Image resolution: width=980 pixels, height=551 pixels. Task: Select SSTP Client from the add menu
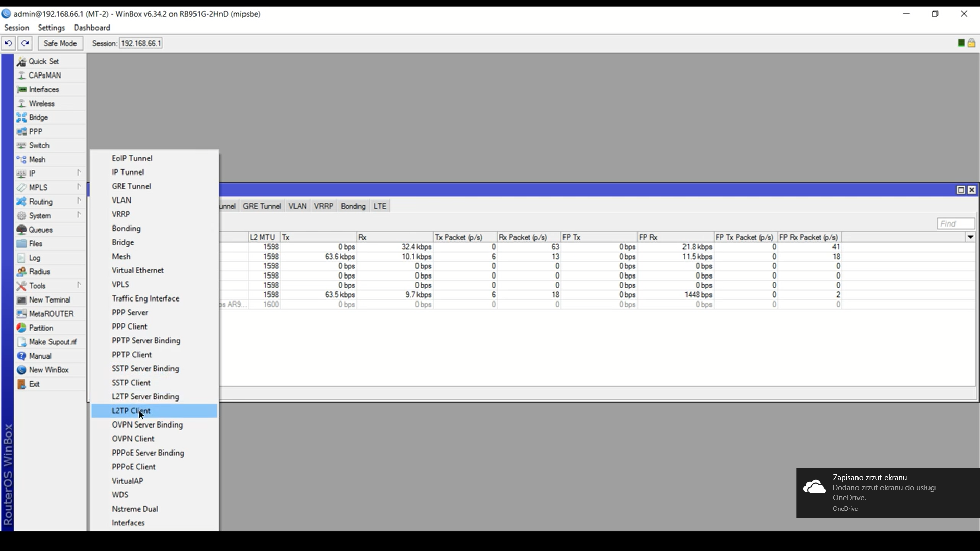pos(154,383)
